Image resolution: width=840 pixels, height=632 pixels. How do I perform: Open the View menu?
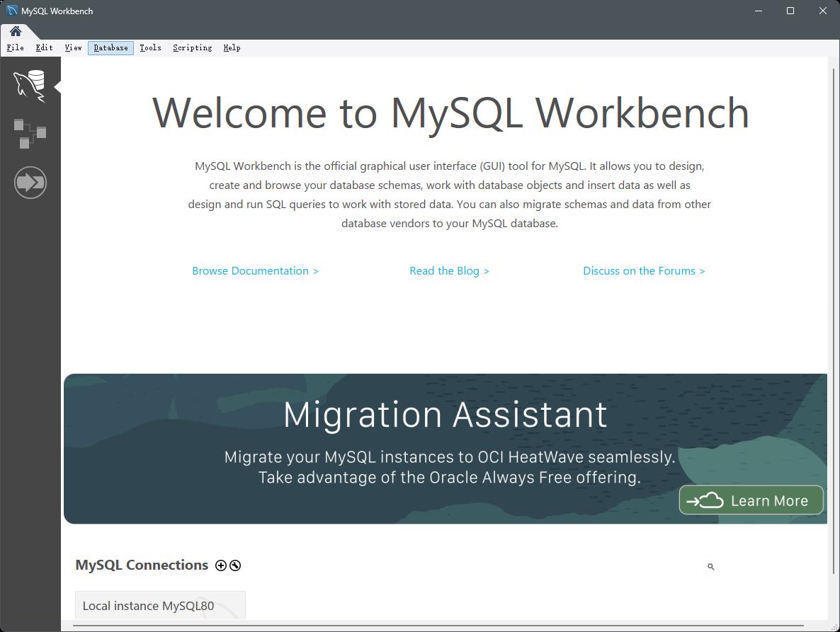pyautogui.click(x=73, y=47)
